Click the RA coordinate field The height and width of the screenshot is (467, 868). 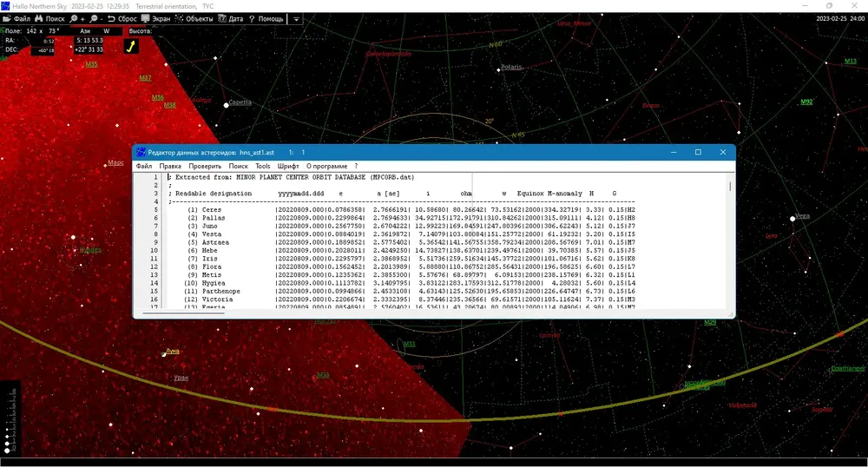pos(43,41)
